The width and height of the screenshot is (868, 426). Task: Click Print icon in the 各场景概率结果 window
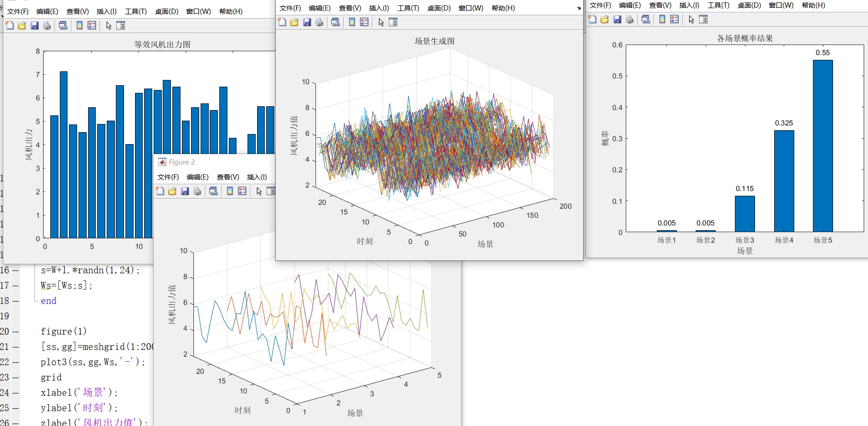(x=630, y=19)
